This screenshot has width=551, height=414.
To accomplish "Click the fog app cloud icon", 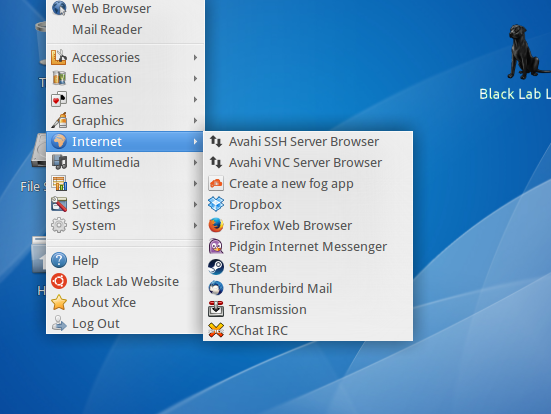I will pos(216,183).
